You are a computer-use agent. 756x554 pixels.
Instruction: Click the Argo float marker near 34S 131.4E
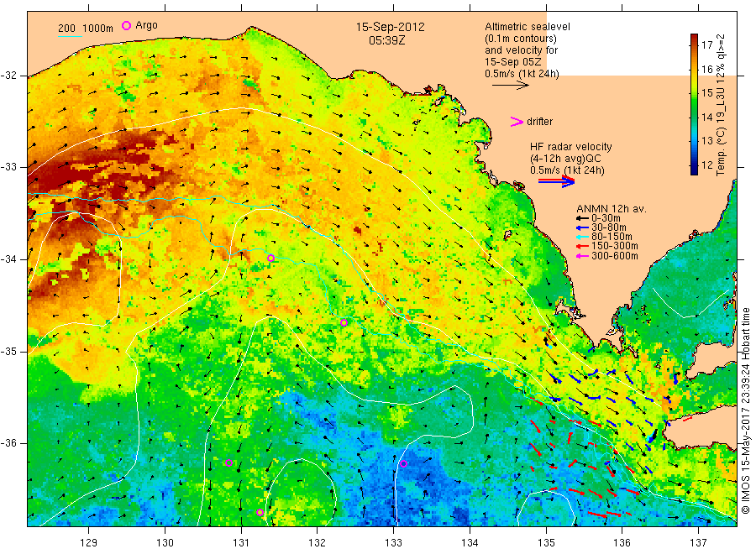tap(271, 259)
